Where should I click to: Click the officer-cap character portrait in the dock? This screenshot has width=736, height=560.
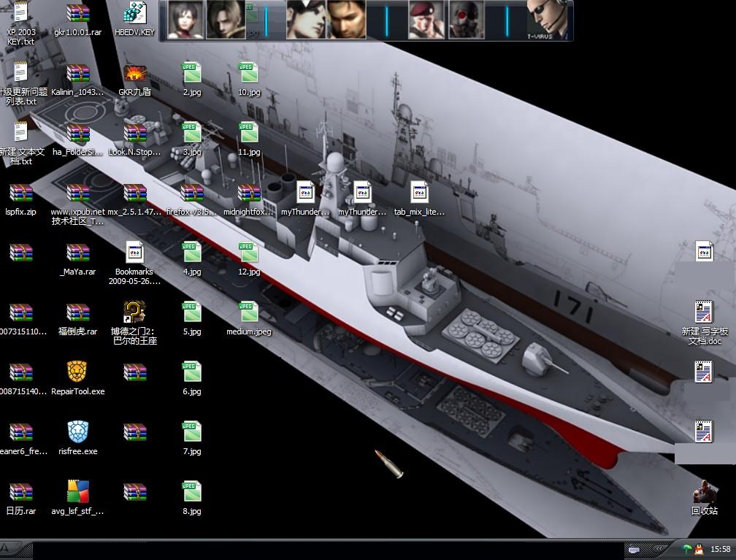tap(306, 20)
